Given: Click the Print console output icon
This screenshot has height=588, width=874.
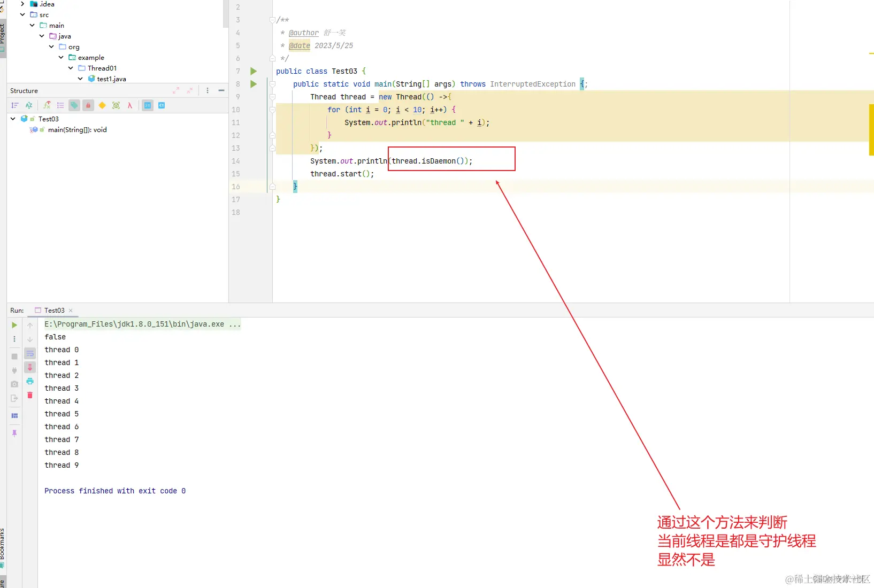Looking at the screenshot, I should tap(30, 381).
